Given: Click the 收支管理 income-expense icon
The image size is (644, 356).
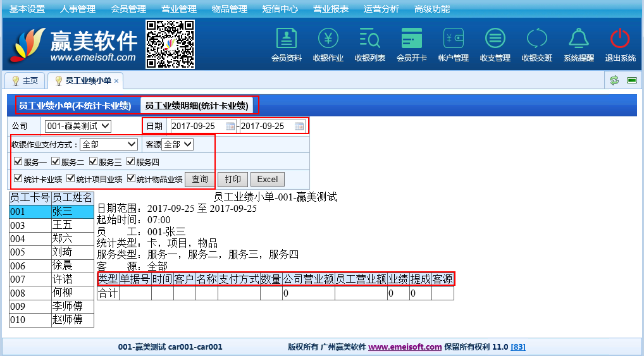Looking at the screenshot, I should 495,39.
